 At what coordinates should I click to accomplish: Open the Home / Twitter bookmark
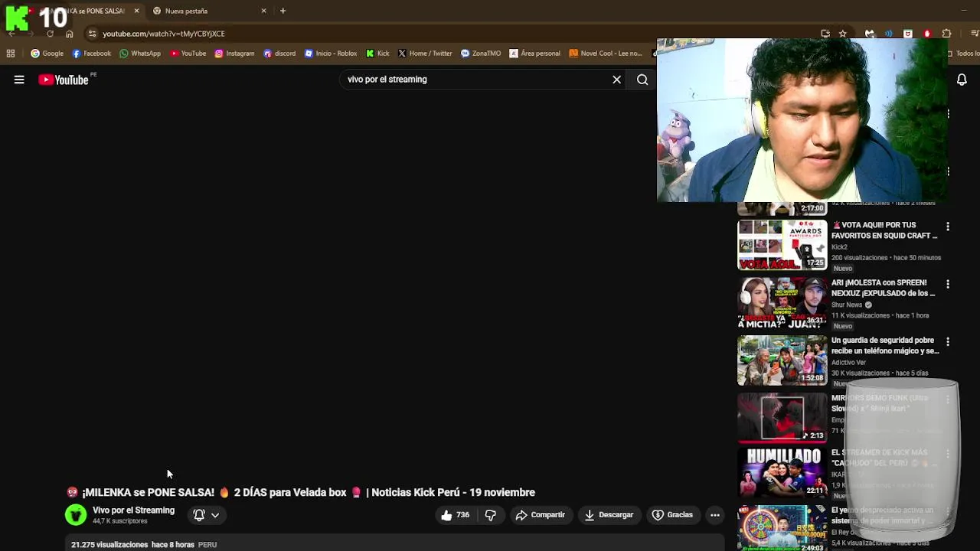coord(425,54)
